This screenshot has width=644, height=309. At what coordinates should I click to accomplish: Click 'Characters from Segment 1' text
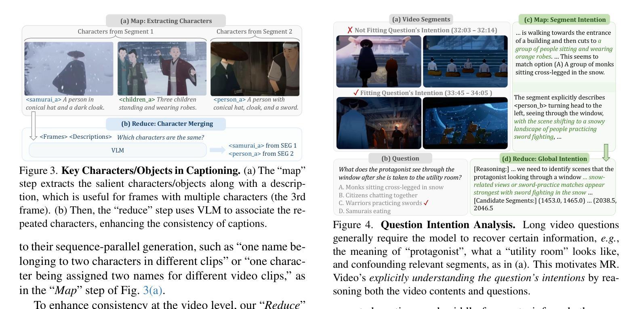(116, 31)
